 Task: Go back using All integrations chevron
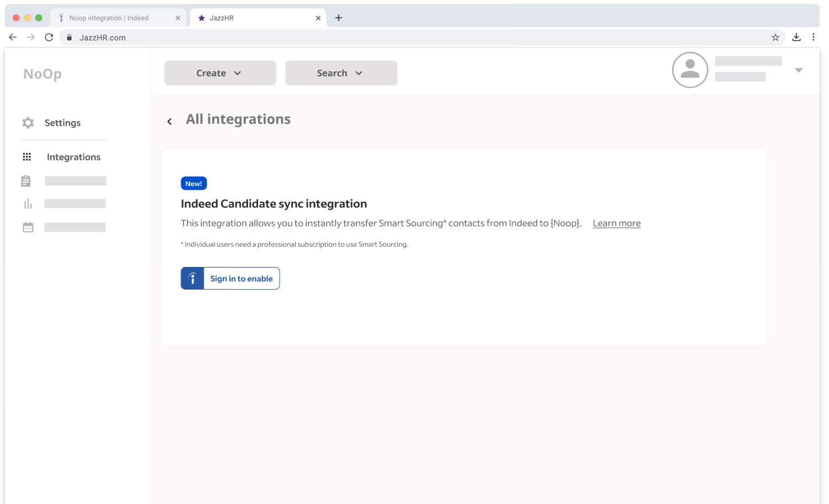(170, 122)
